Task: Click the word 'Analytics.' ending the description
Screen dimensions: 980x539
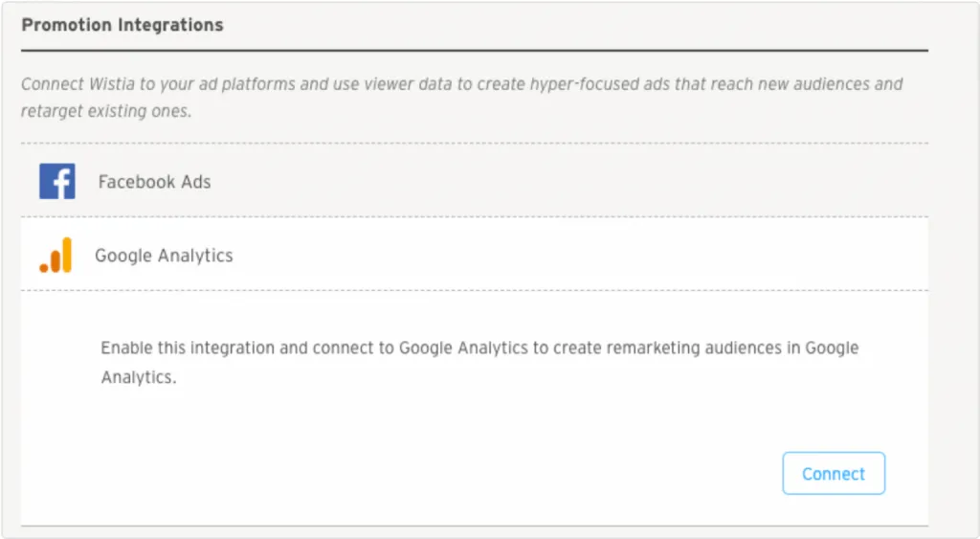Action: tap(139, 377)
